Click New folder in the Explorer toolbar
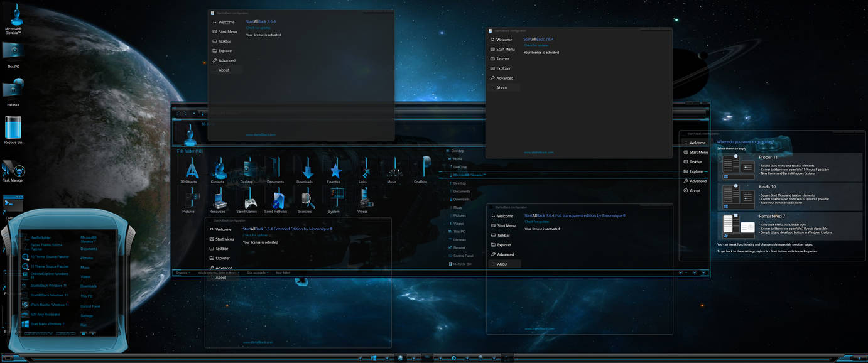 (x=283, y=273)
